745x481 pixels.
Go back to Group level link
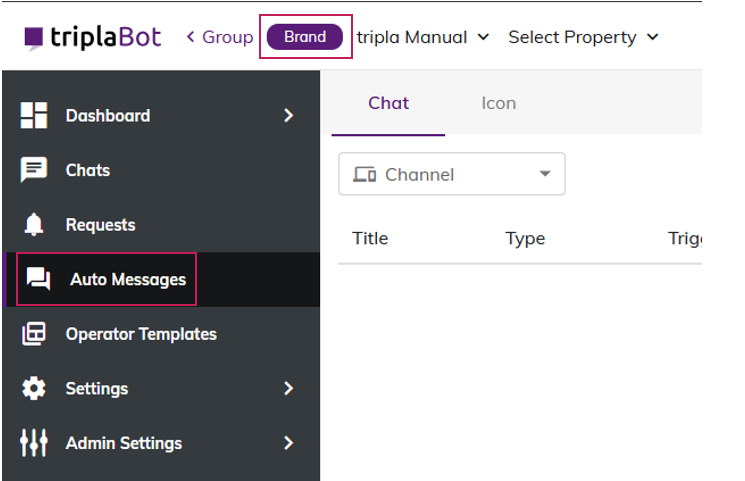pyautogui.click(x=220, y=37)
